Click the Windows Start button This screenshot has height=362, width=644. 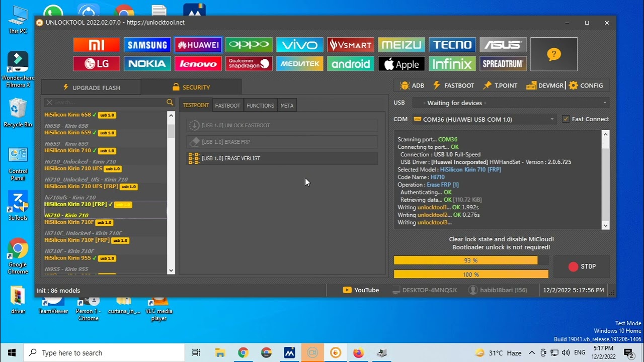click(x=12, y=353)
